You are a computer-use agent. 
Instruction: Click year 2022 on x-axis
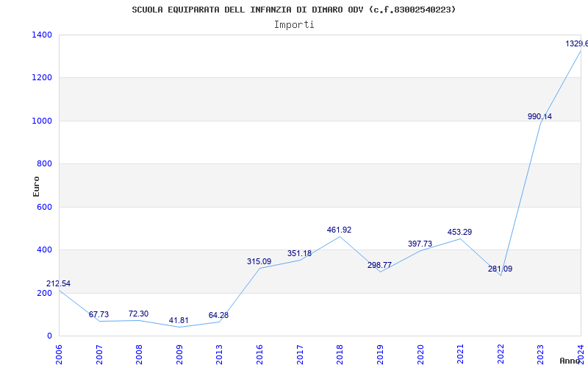click(501, 355)
